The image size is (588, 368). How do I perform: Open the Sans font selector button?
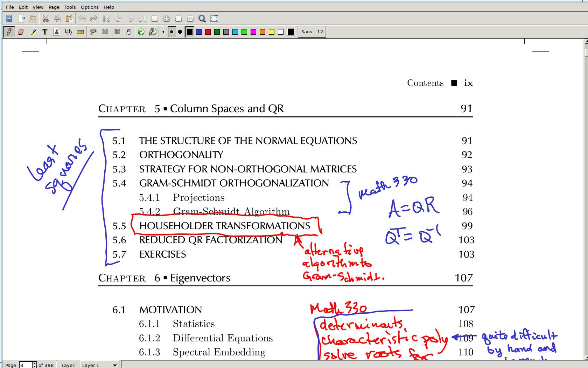[307, 32]
